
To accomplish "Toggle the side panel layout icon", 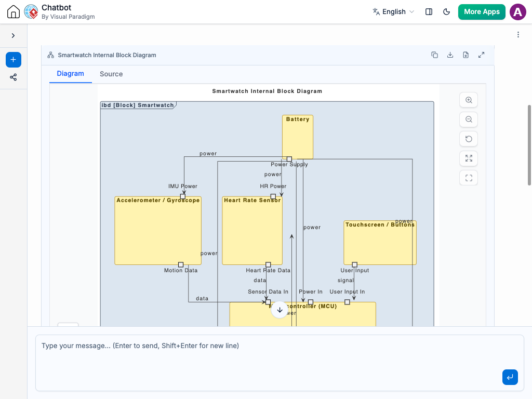I will pyautogui.click(x=429, y=11).
